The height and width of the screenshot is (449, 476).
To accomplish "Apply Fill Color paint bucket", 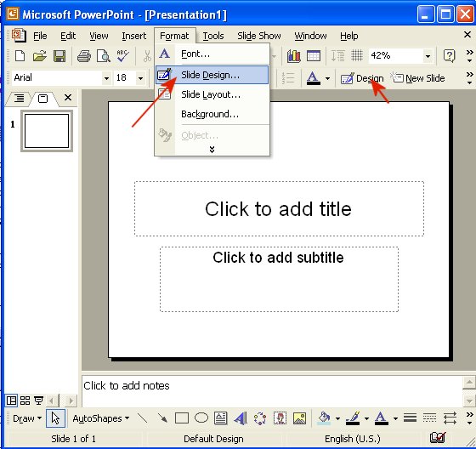I will pyautogui.click(x=324, y=418).
